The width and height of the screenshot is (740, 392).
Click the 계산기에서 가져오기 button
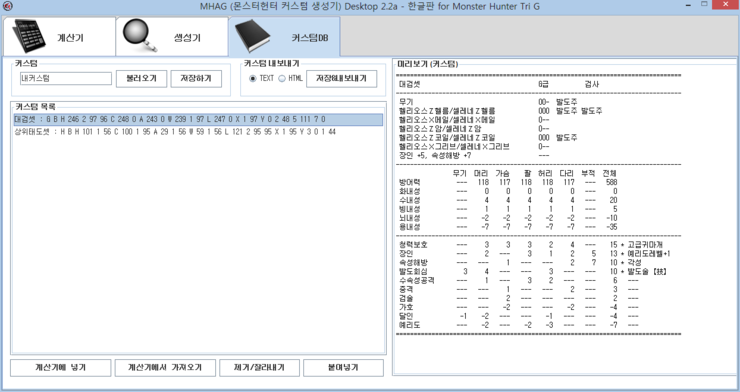click(x=165, y=367)
